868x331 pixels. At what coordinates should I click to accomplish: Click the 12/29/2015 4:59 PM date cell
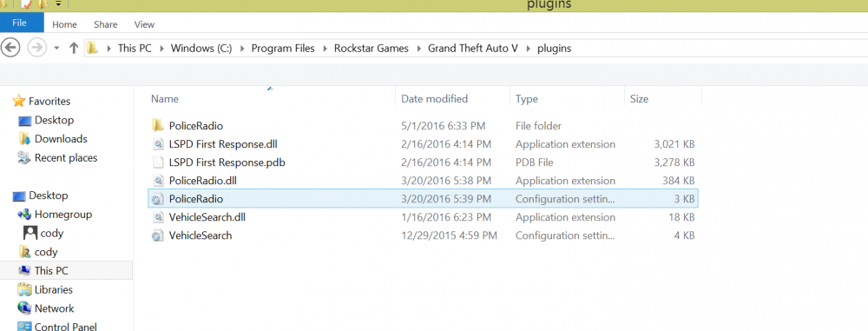click(x=449, y=235)
